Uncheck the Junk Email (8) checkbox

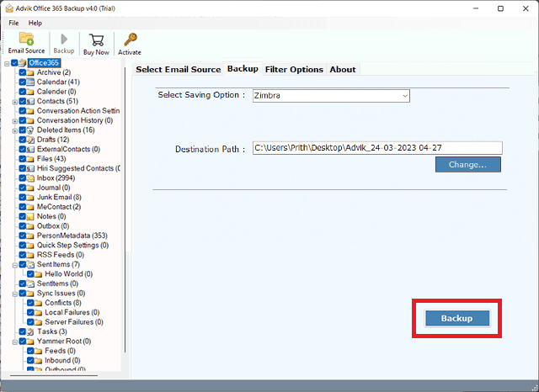point(23,198)
